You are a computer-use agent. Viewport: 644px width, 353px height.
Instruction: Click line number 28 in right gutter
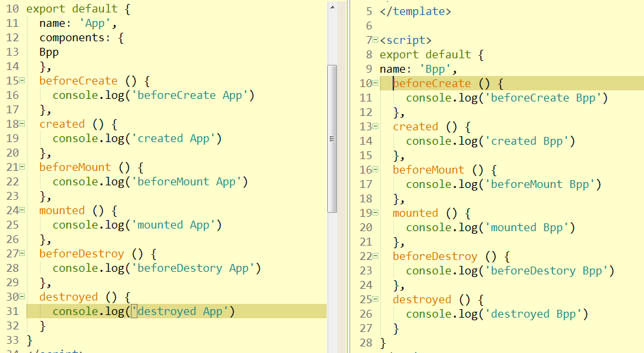point(366,343)
